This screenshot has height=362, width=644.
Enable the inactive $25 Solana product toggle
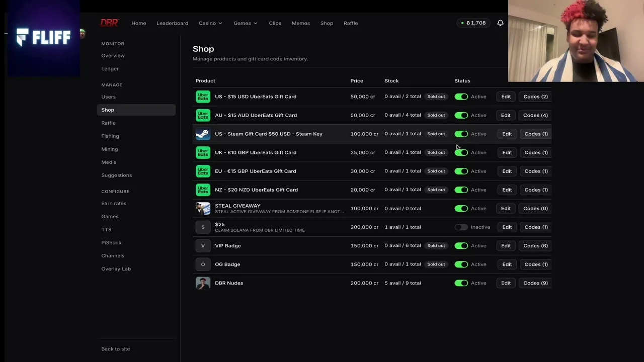click(x=461, y=227)
